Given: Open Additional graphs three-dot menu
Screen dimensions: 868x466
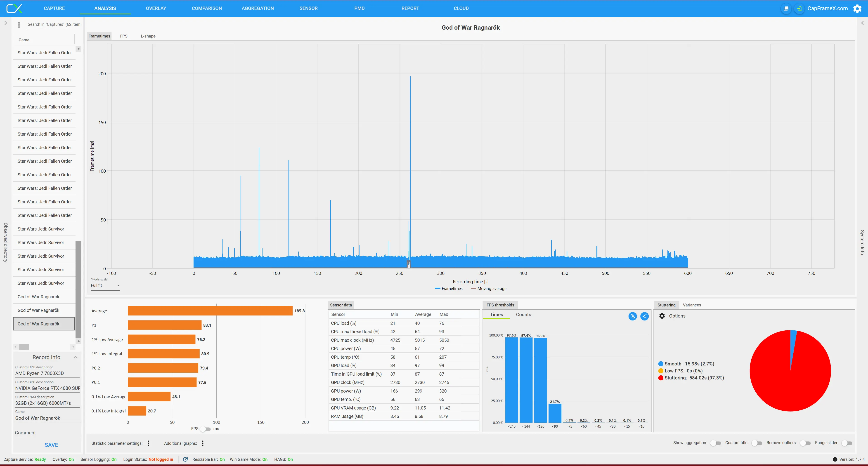Looking at the screenshot, I should (x=203, y=443).
